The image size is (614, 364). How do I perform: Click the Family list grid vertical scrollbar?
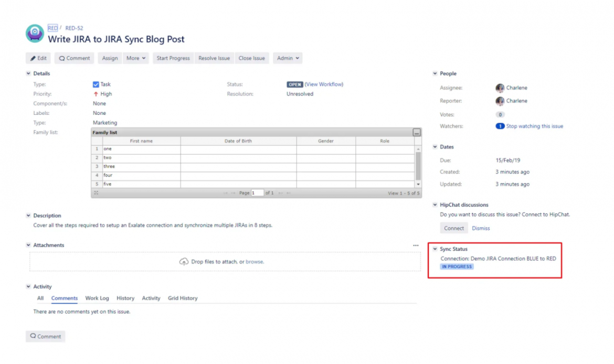pos(418,166)
